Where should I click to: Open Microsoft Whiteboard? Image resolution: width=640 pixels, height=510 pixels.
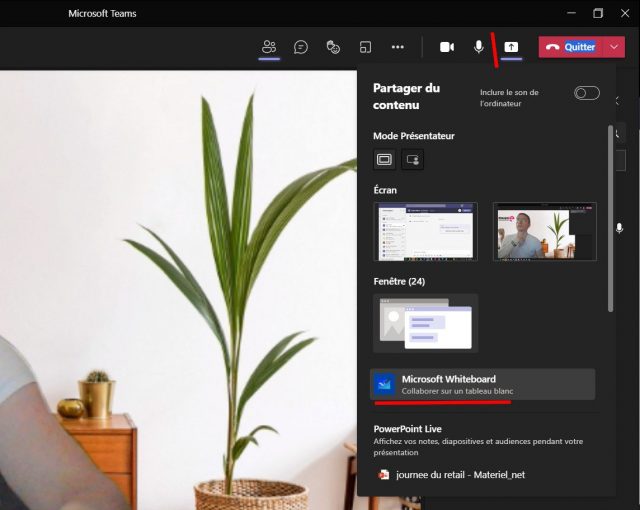(x=482, y=384)
